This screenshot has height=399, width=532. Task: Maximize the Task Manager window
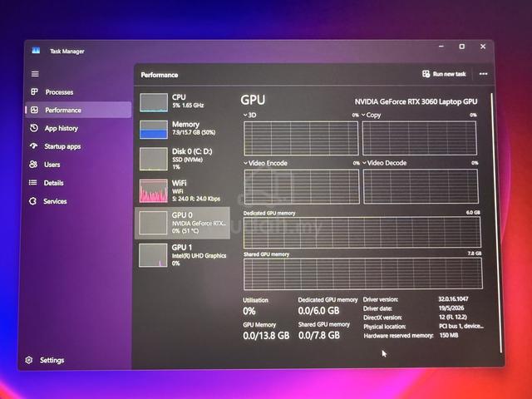[x=462, y=47]
